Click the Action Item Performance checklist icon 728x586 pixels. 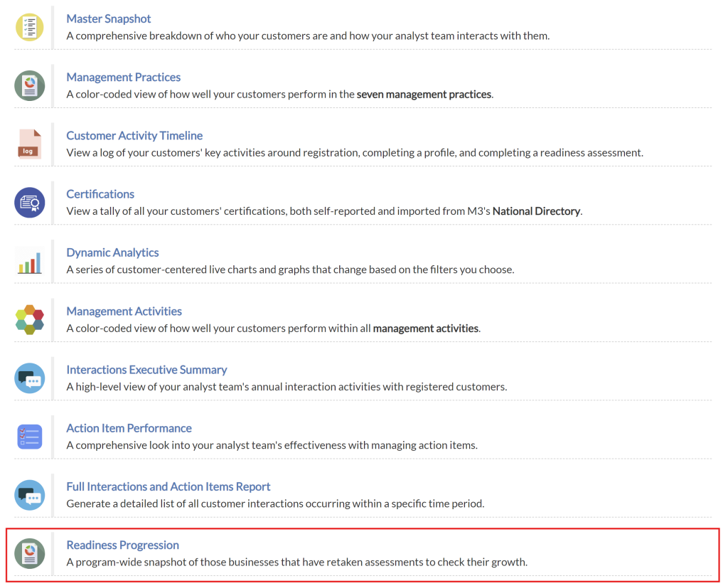pyautogui.click(x=30, y=436)
